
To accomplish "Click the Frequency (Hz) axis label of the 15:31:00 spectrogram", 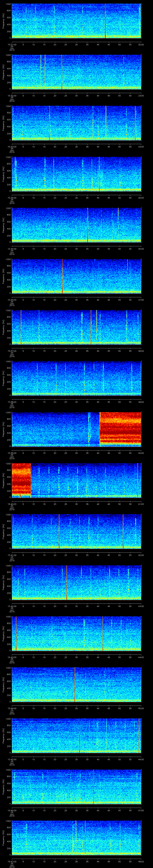I will coord(3,21).
